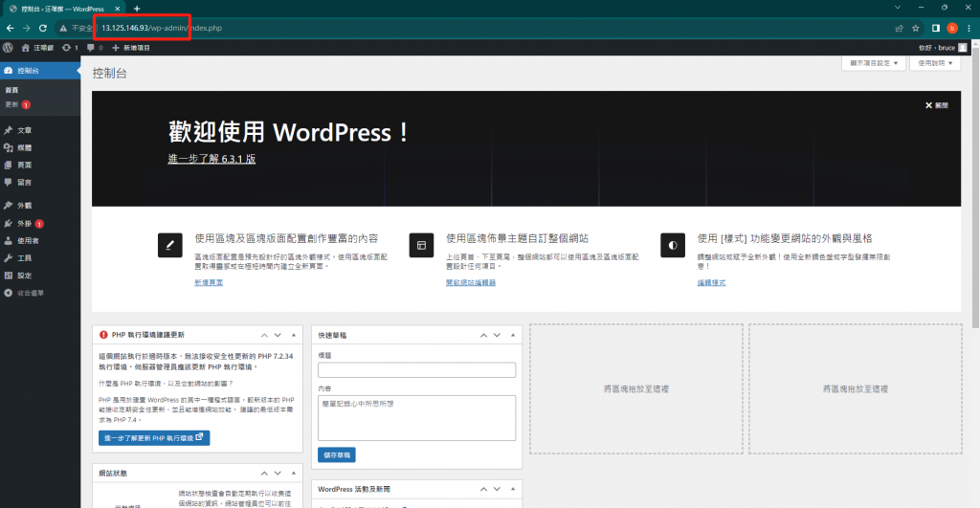Click the 開啟網站編輯器 link
The height and width of the screenshot is (508, 980).
point(471,282)
